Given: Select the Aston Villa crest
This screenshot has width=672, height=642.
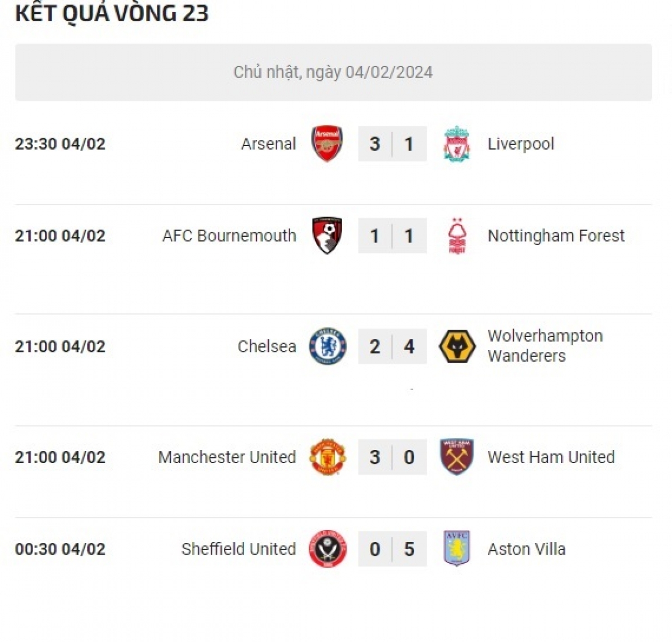Looking at the screenshot, I should [457, 549].
